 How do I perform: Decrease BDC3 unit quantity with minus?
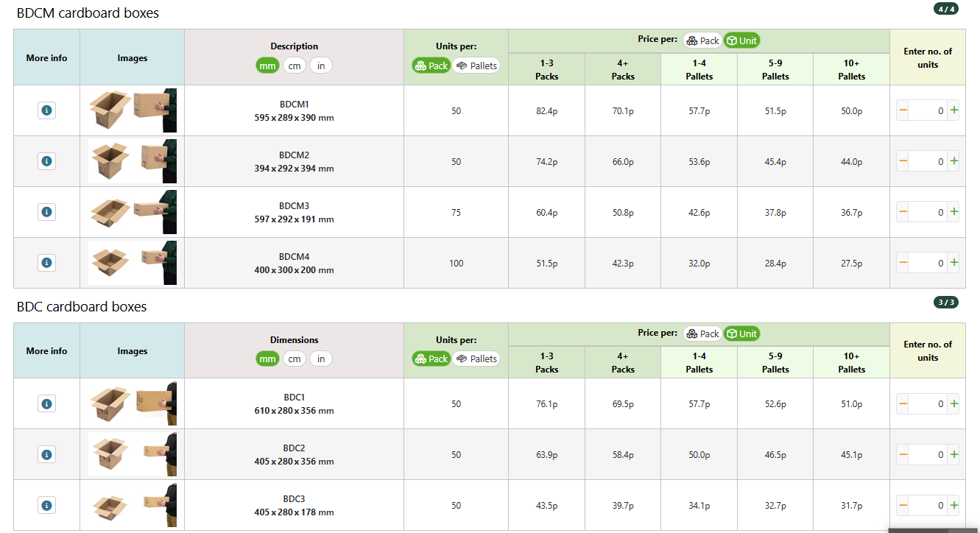point(903,505)
